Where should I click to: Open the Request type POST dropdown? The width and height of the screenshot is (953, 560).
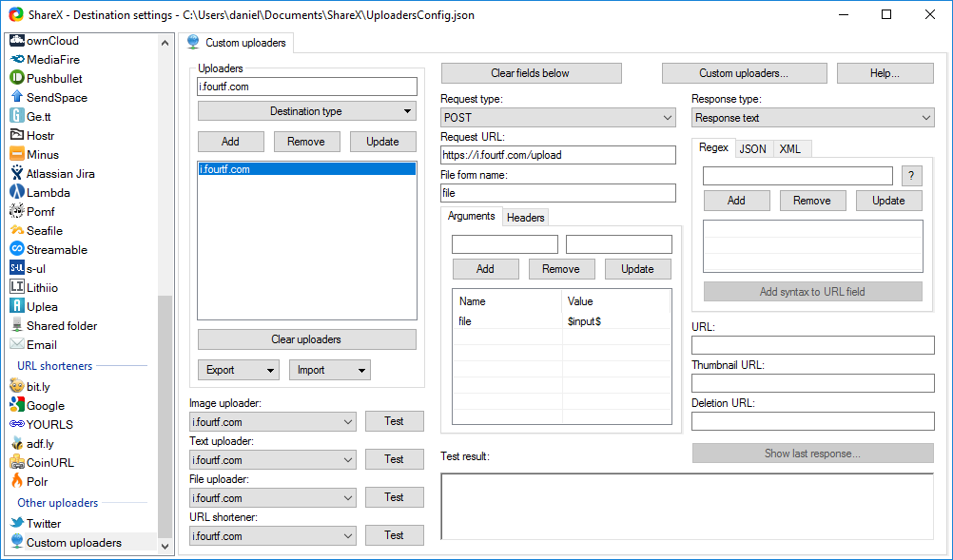[x=558, y=117]
